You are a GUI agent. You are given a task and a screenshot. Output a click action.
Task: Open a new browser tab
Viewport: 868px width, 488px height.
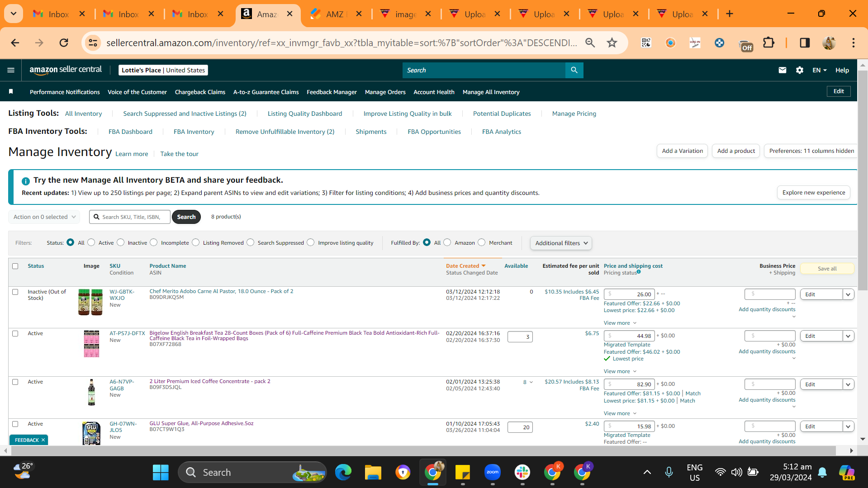point(729,14)
